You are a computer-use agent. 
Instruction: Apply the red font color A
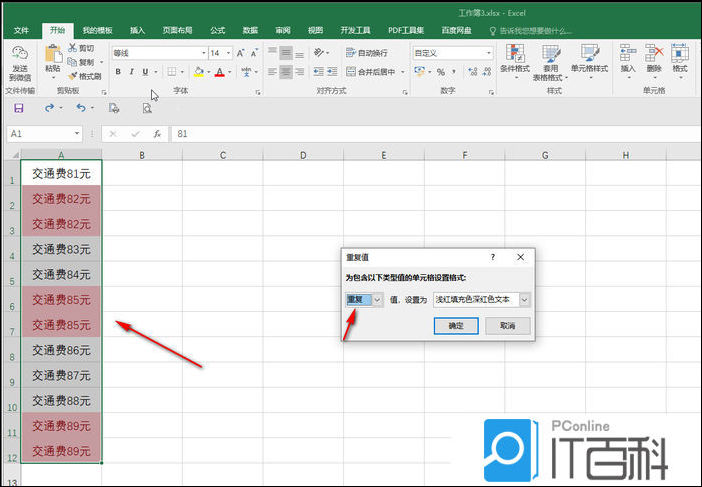pos(219,72)
